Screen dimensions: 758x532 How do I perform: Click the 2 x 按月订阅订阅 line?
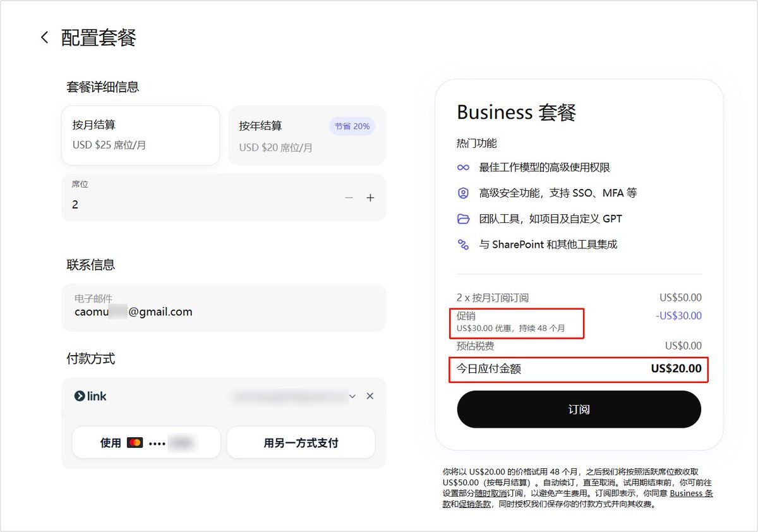click(x=493, y=298)
